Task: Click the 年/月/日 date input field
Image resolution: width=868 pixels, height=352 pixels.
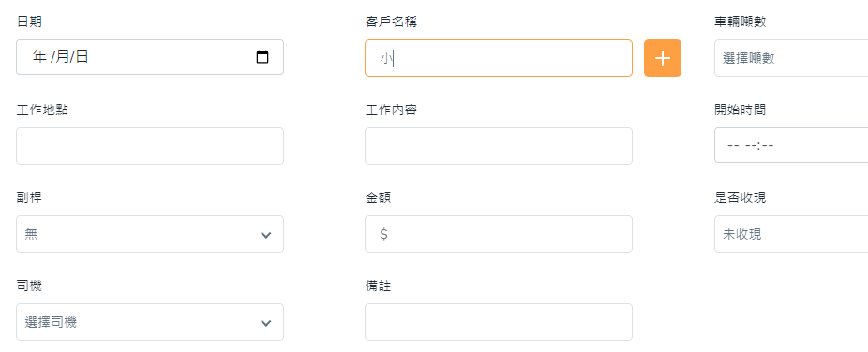Action: (x=150, y=57)
